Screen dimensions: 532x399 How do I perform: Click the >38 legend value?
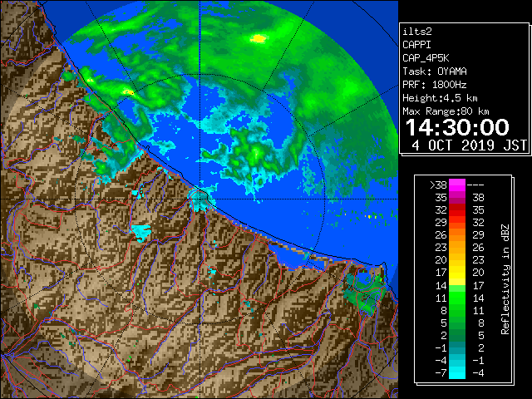(438, 185)
